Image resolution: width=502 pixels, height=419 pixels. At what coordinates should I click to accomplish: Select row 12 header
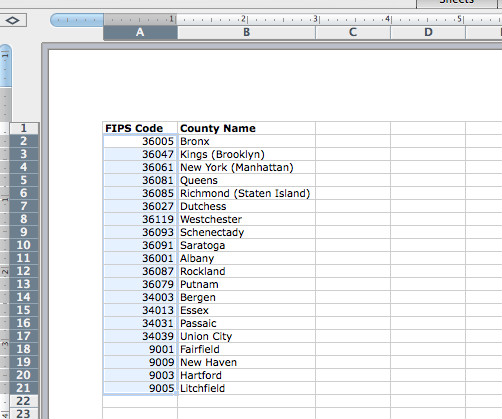tap(24, 271)
